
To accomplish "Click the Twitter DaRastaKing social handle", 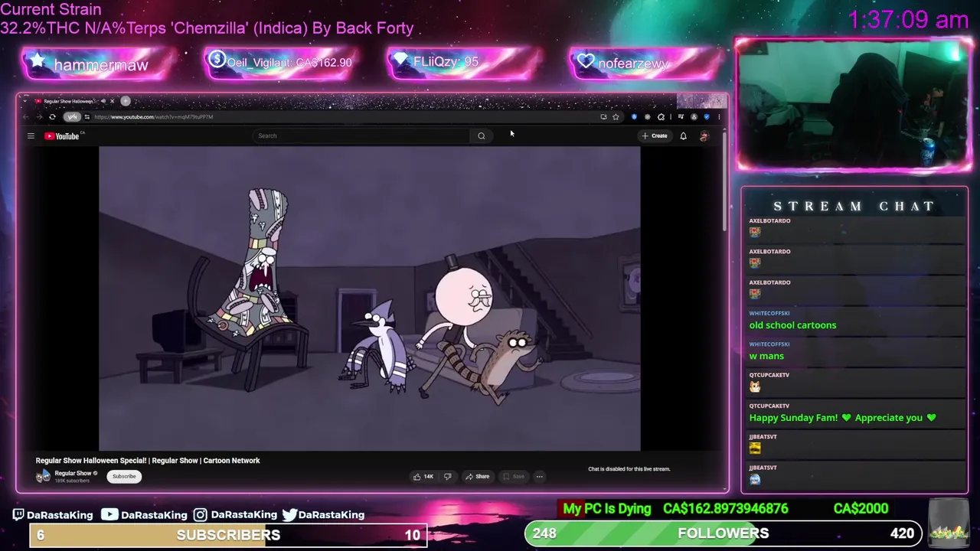I will (323, 515).
